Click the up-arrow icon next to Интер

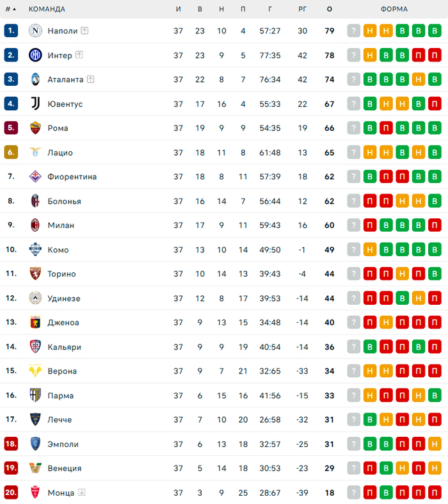point(79,55)
